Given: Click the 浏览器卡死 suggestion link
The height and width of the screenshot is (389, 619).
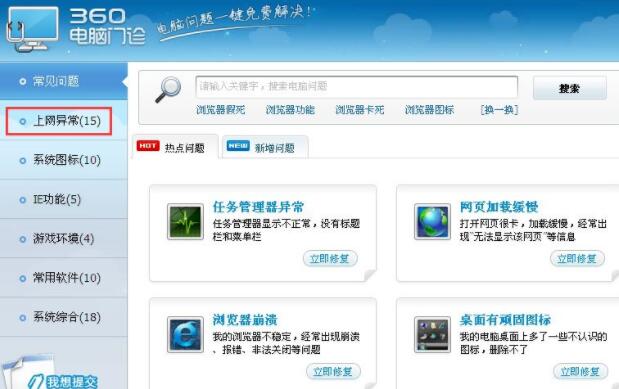Looking at the screenshot, I should click(x=360, y=110).
